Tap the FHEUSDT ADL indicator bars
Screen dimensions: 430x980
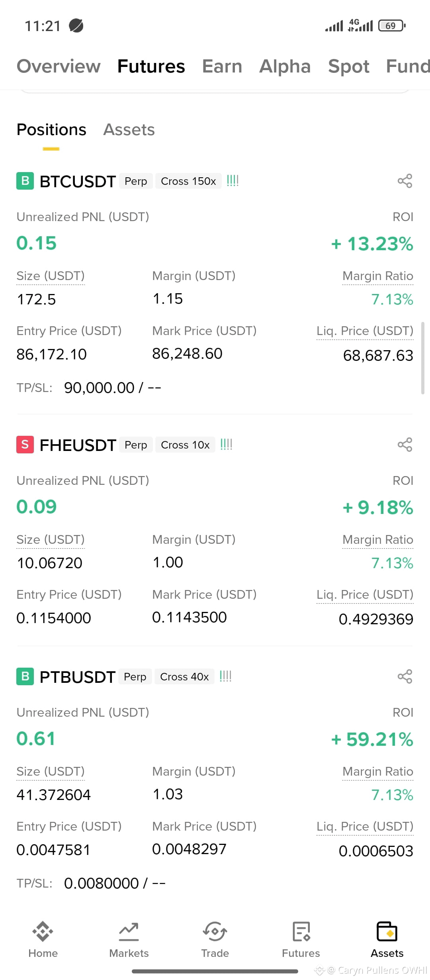(x=226, y=445)
